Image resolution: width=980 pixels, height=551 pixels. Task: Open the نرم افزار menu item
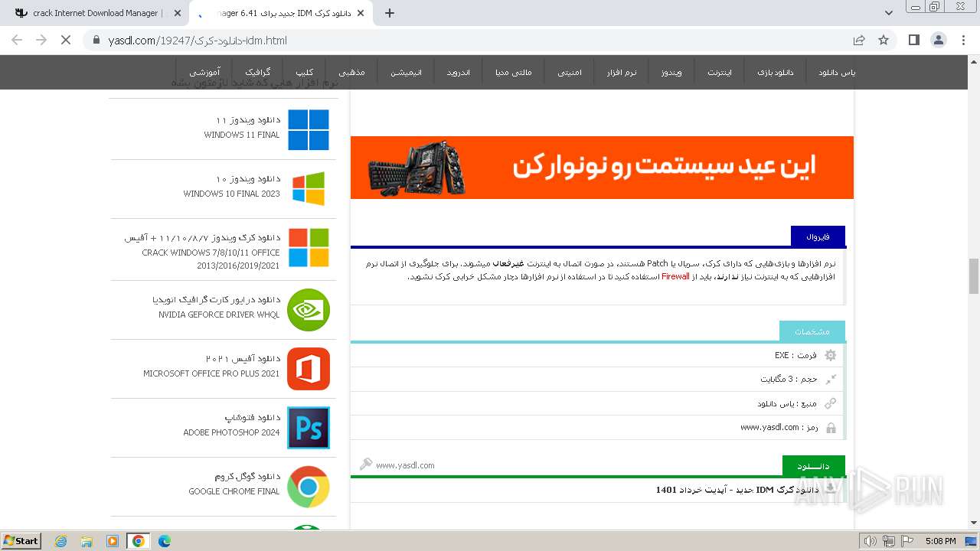pos(622,73)
